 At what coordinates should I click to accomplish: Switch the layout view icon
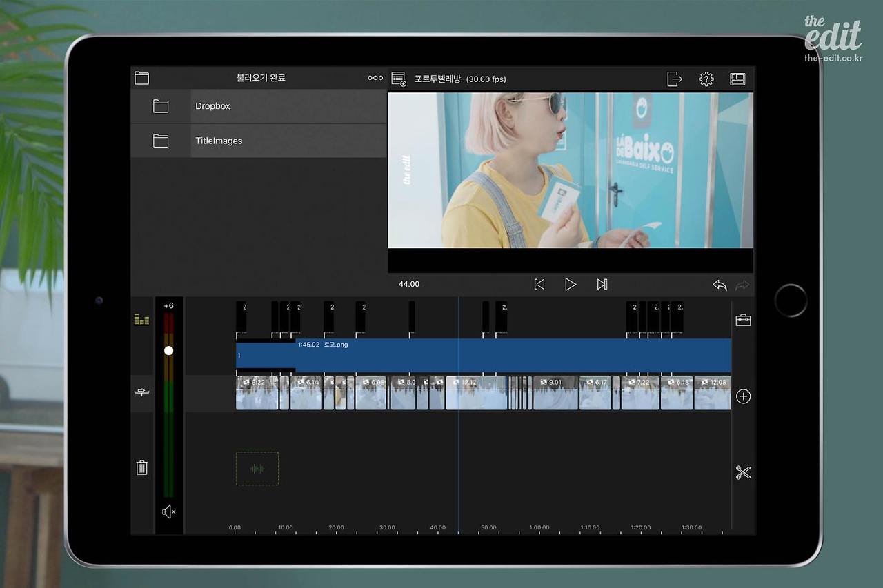(737, 79)
